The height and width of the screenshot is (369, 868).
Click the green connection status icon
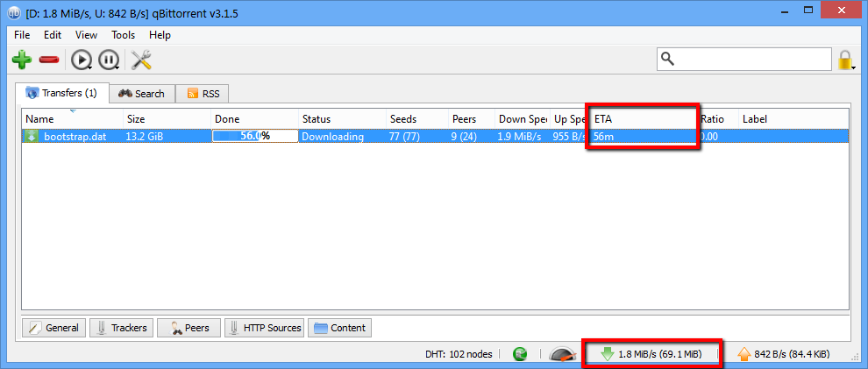(520, 354)
